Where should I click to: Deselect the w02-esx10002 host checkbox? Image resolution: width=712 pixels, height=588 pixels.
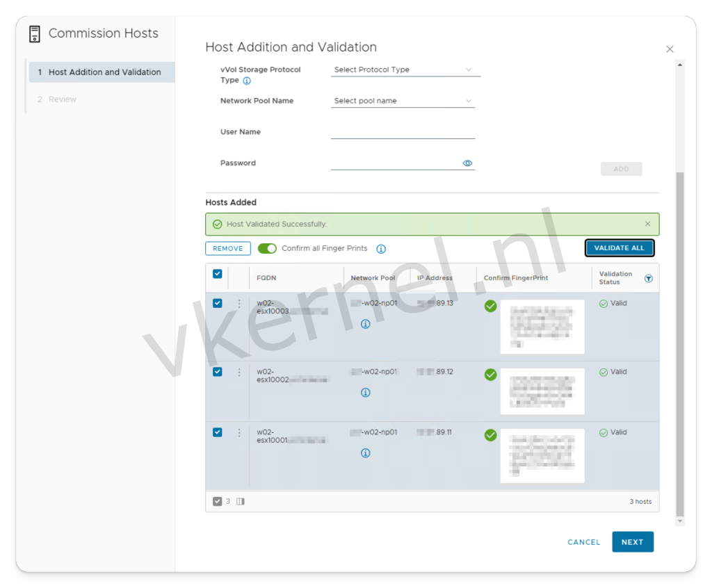217,372
